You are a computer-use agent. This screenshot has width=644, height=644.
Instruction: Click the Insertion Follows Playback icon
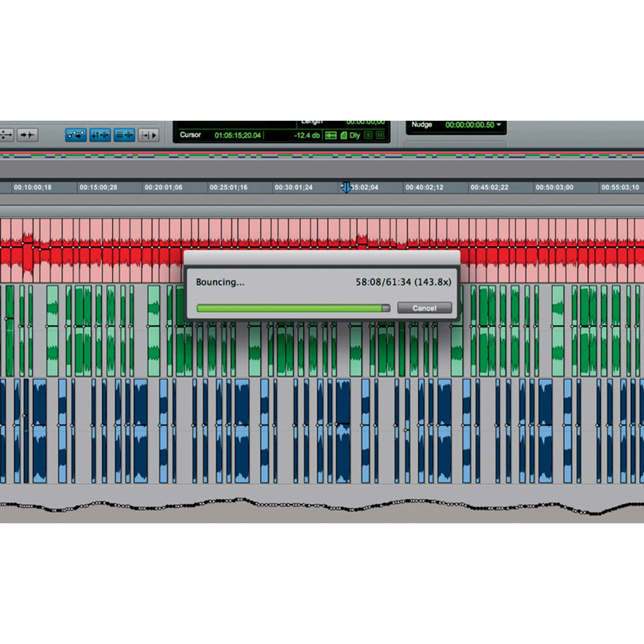click(x=149, y=135)
